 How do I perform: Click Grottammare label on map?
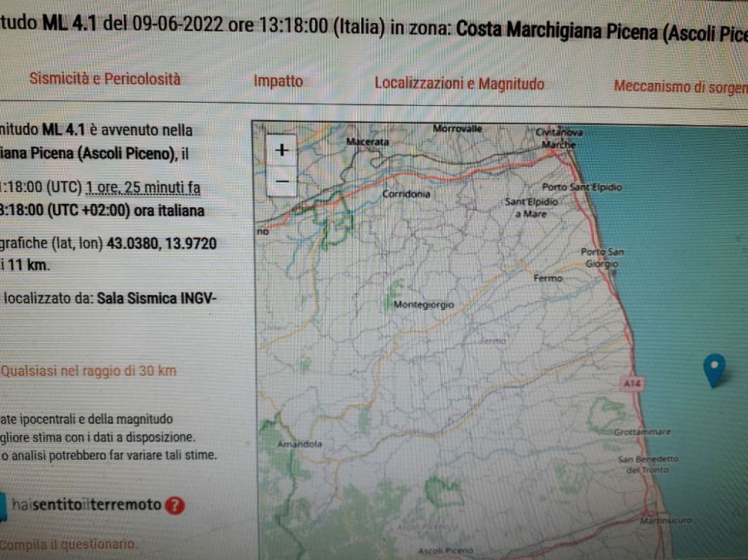pos(642,432)
